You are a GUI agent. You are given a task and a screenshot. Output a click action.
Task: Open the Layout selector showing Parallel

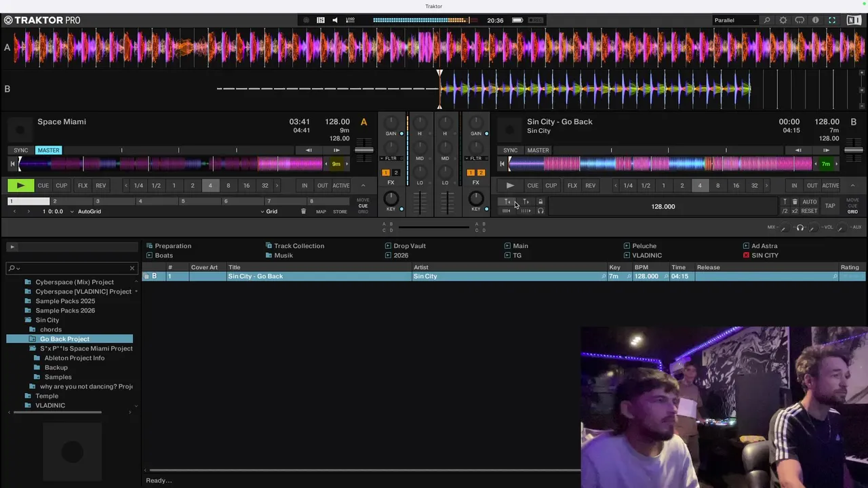pos(735,20)
